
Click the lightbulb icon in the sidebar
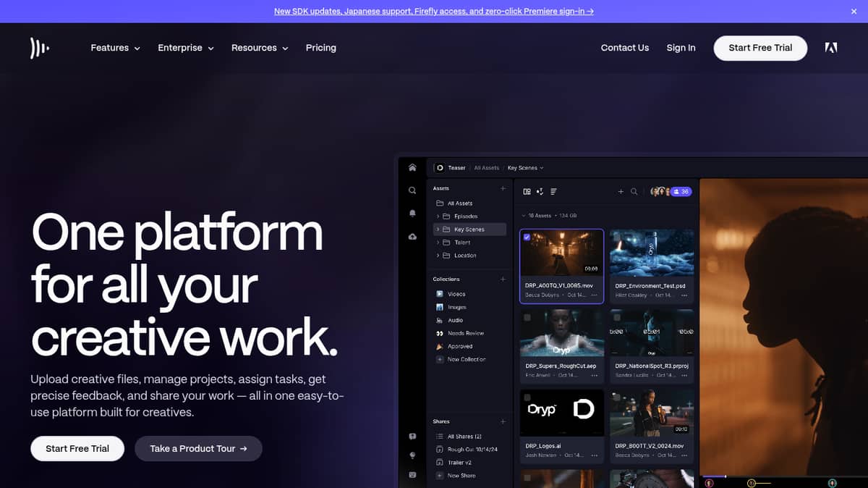(x=412, y=455)
